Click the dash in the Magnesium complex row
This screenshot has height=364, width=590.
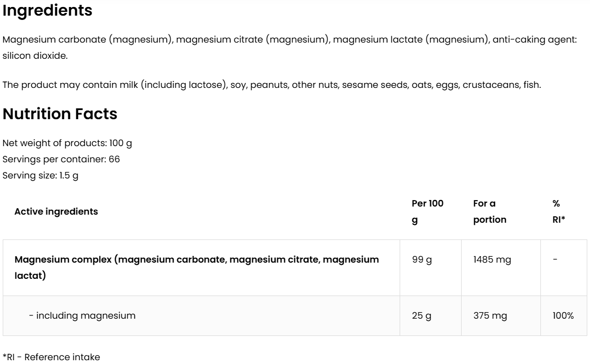[x=555, y=259]
